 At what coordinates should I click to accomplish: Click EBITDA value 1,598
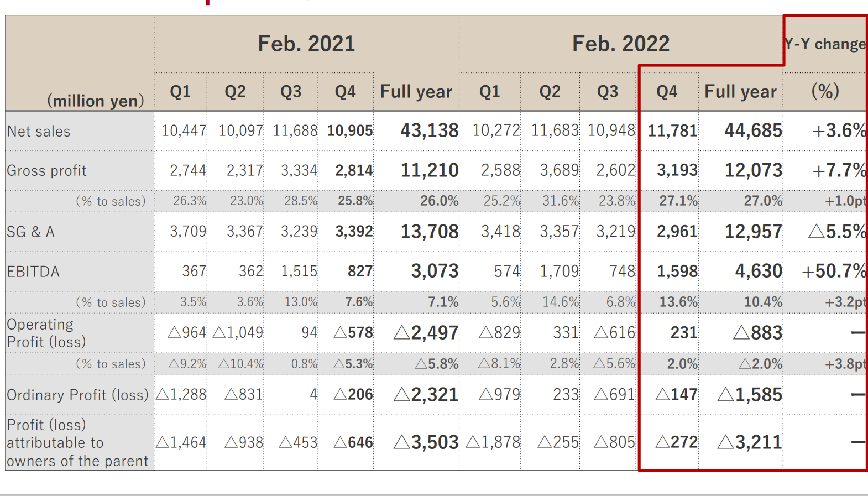coord(677,272)
